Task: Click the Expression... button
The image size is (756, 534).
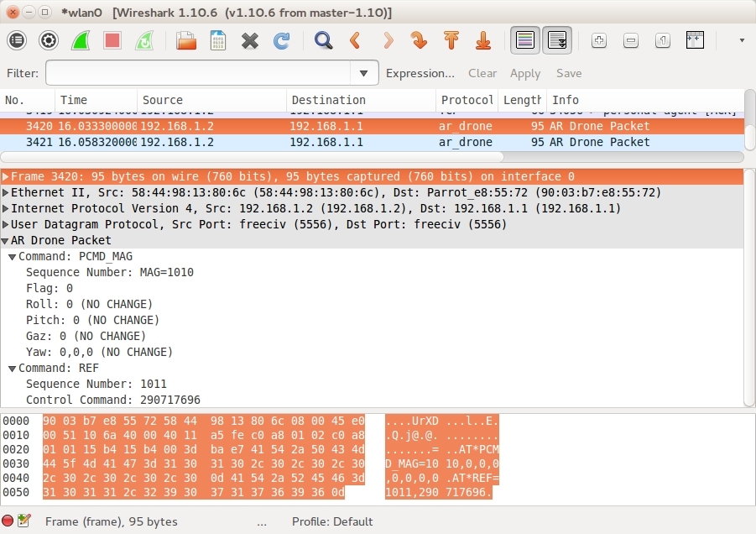Action: point(420,73)
